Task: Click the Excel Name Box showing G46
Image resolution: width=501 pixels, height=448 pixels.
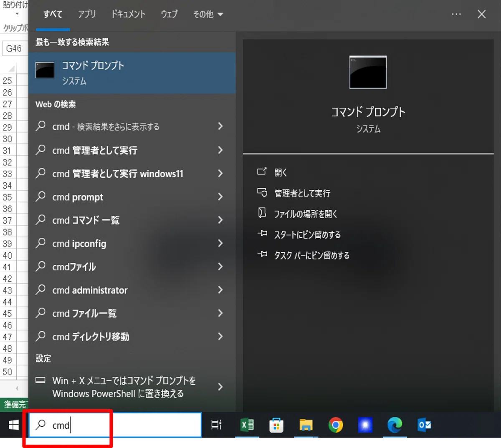Action: 15,48
